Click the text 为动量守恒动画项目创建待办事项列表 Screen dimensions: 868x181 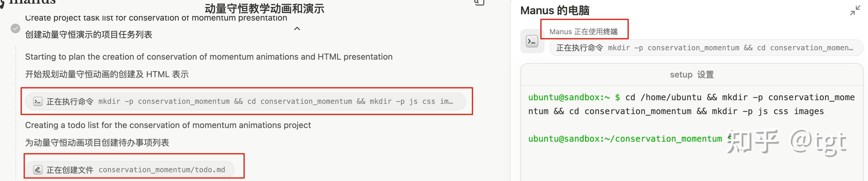97,143
